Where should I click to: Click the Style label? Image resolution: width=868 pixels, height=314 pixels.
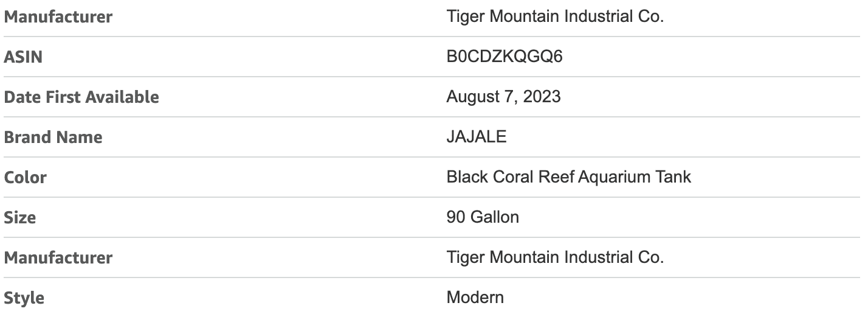(x=24, y=298)
